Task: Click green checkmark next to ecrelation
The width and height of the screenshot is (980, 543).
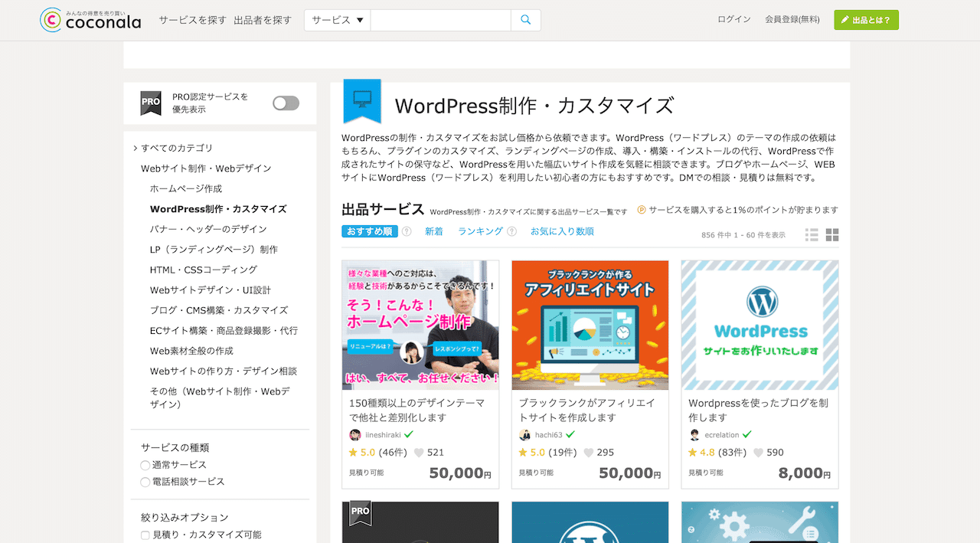Action: click(746, 434)
